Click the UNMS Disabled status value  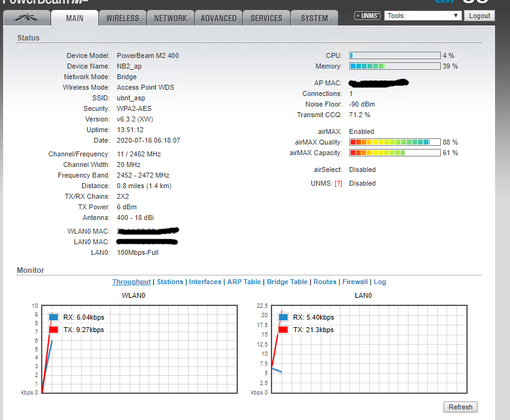coord(362,183)
